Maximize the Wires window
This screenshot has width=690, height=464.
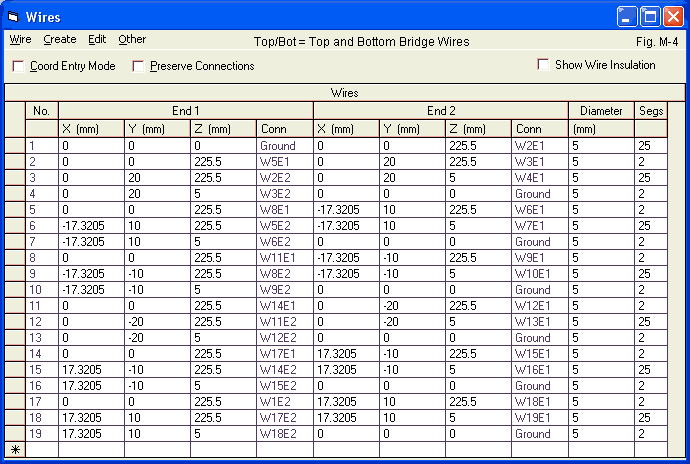(649, 16)
